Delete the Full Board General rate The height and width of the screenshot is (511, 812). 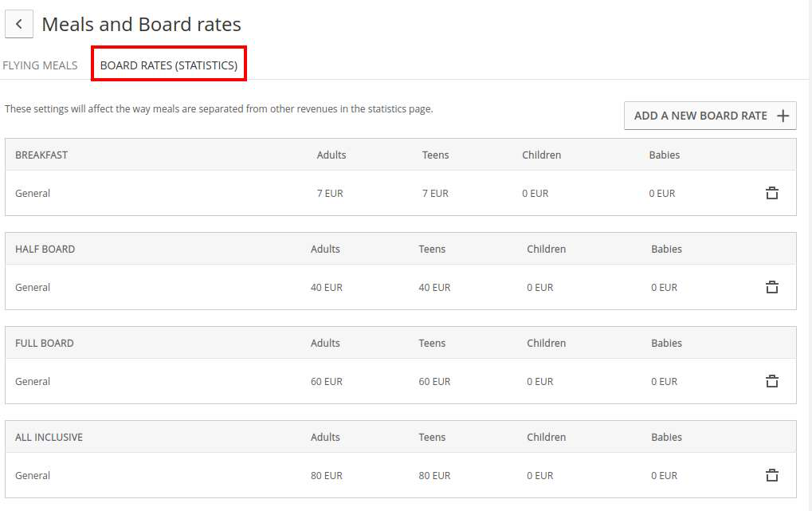tap(771, 381)
